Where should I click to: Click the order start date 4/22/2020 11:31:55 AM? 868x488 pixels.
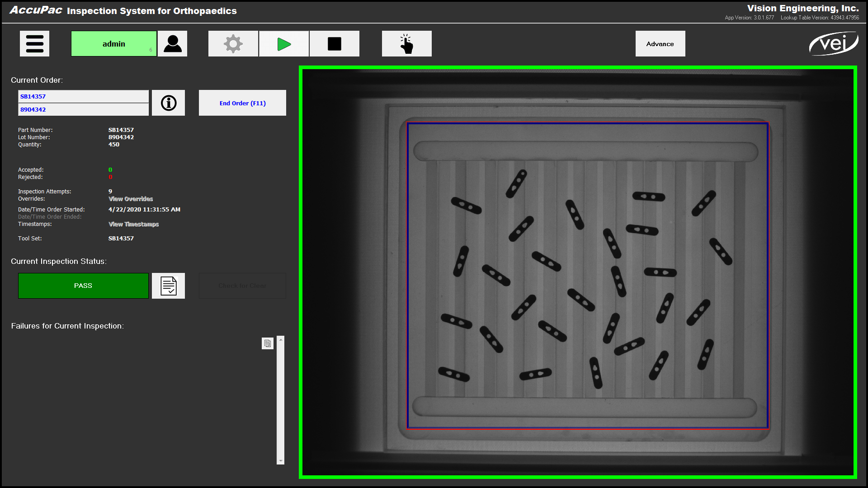(x=144, y=210)
